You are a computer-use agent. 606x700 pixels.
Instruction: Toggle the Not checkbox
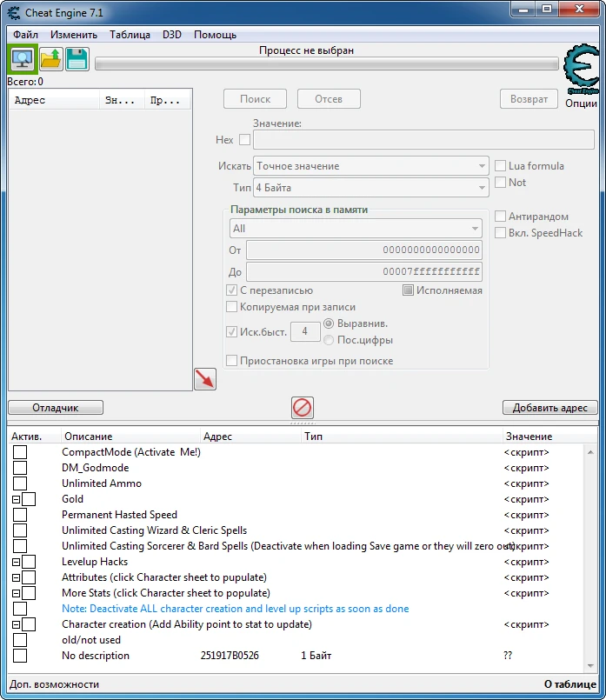coord(500,182)
